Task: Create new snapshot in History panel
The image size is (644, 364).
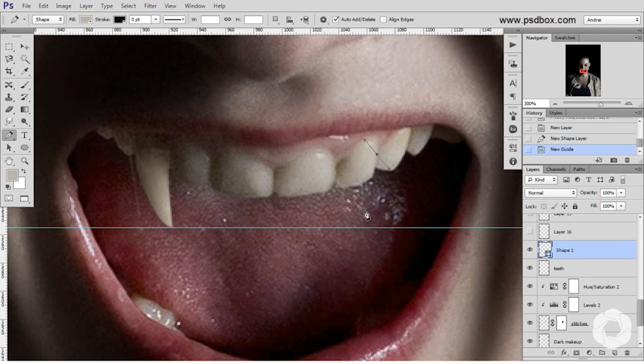Action: tap(615, 160)
